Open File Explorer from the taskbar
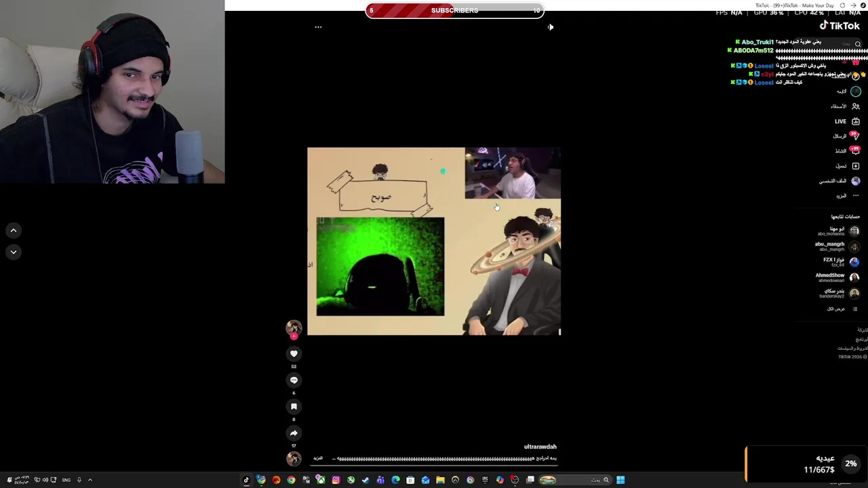The height and width of the screenshot is (488, 868). [440, 480]
